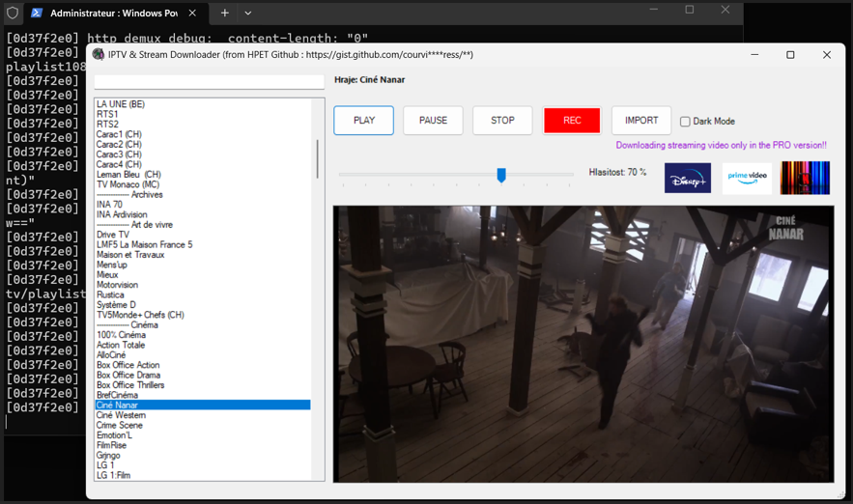853x504 pixels.
Task: Click the IPTV app icon in title bar
Action: coord(99,54)
